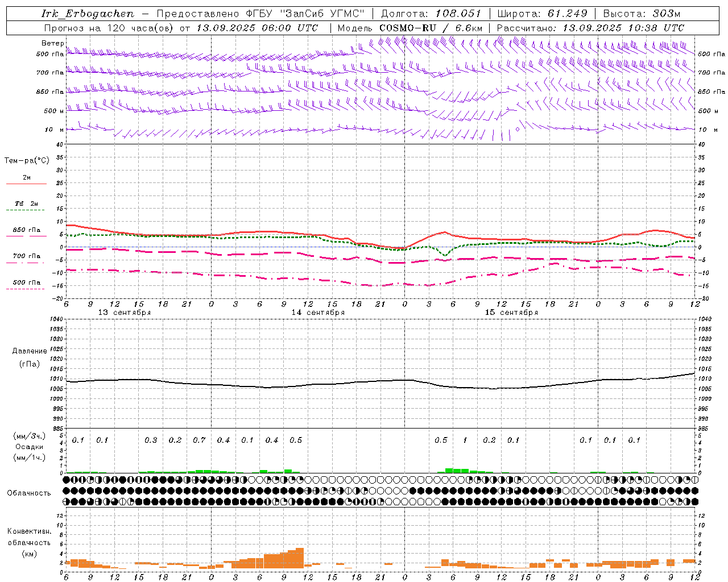
Task: Click the 15 сентября date label
Action: [x=511, y=313]
